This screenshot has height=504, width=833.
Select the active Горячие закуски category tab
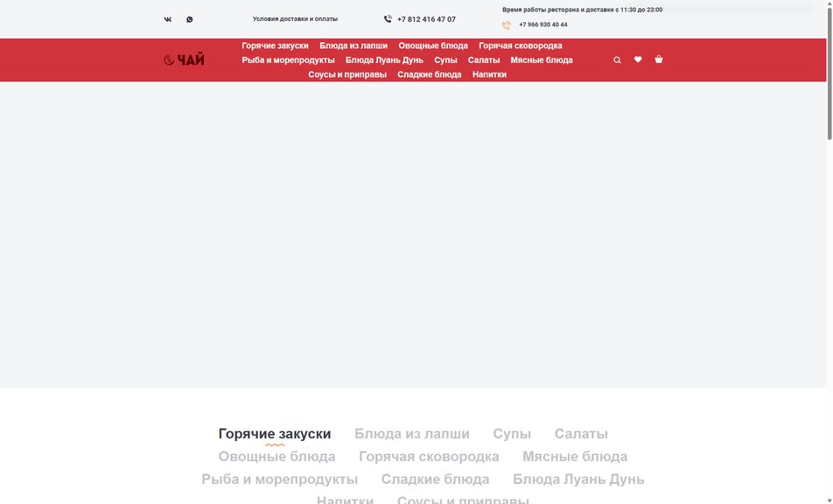coord(275,434)
